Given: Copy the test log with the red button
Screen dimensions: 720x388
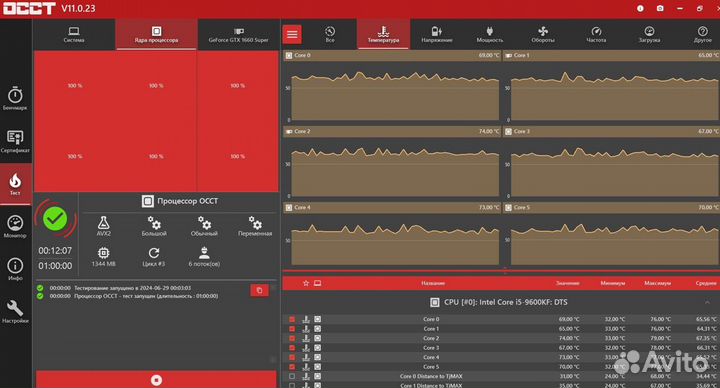Looking at the screenshot, I should click(x=259, y=290).
